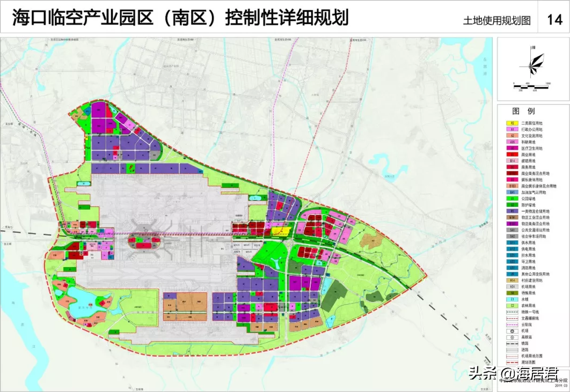
Task: Click the 图例 legend heading
Action: point(523,112)
